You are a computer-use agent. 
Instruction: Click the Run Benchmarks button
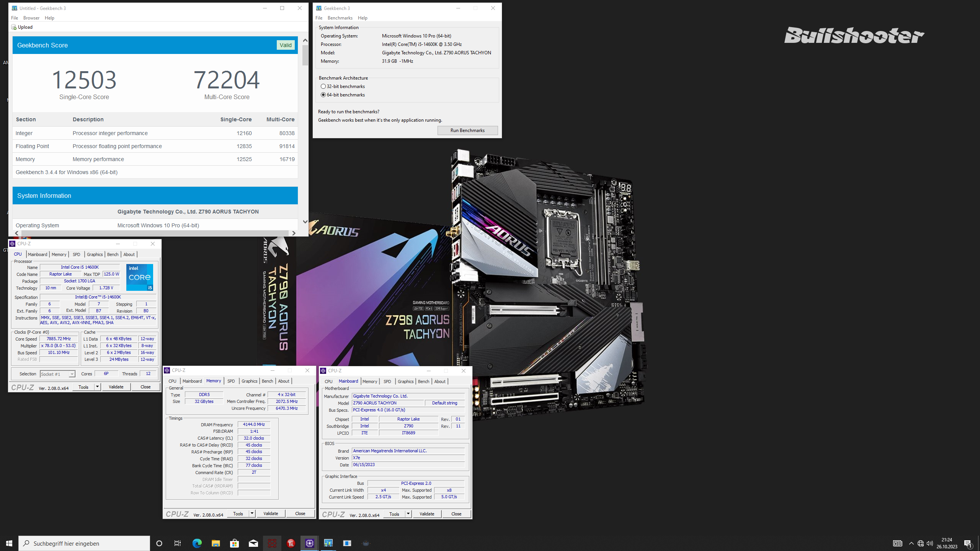[467, 130]
